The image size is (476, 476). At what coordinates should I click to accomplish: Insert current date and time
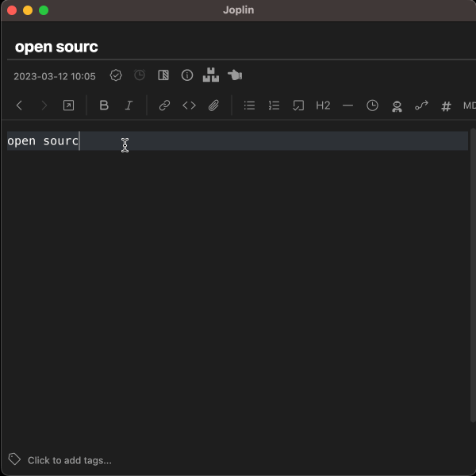[373, 106]
